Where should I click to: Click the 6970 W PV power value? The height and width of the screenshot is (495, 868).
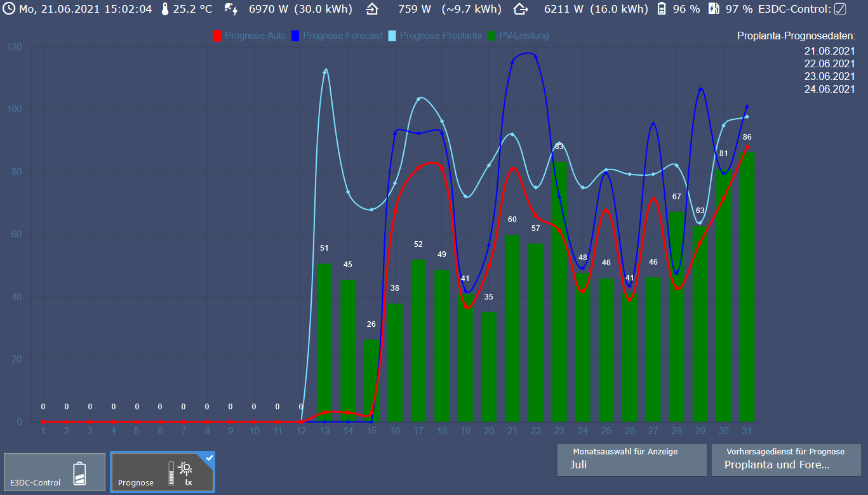click(269, 9)
